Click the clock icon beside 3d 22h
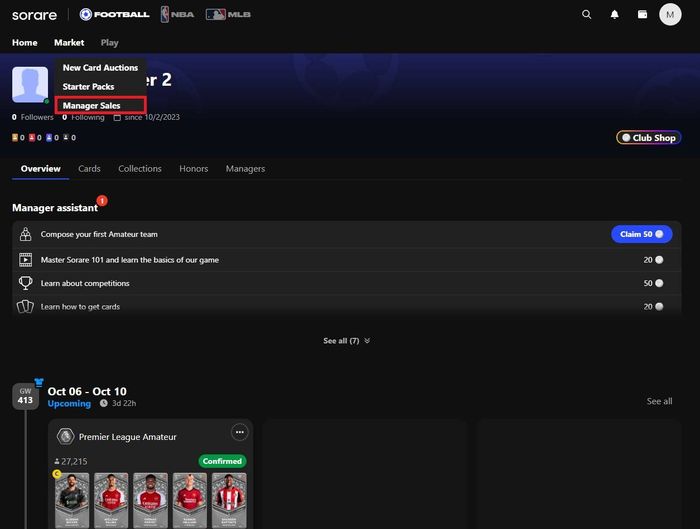 coord(104,403)
